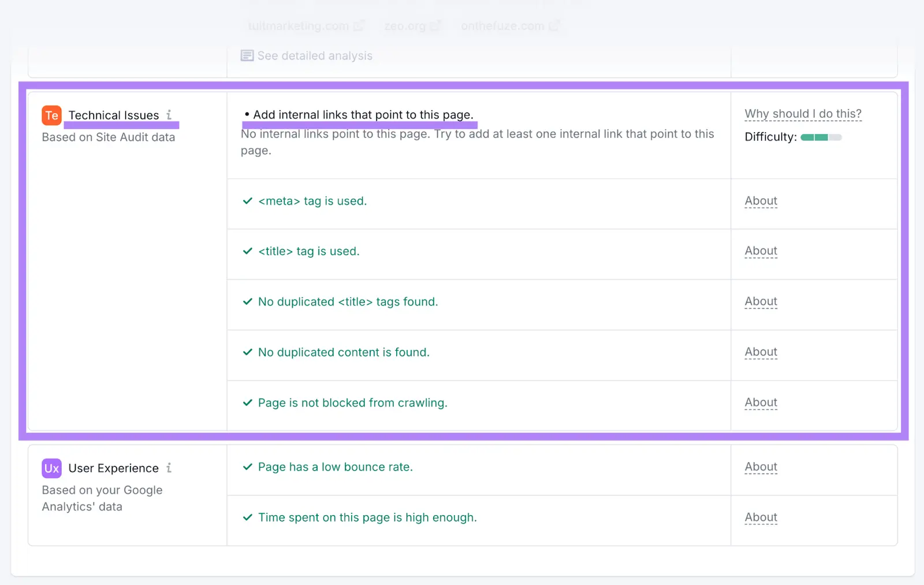
Task: Click the info icon beside Technical Issues
Action: [169, 115]
